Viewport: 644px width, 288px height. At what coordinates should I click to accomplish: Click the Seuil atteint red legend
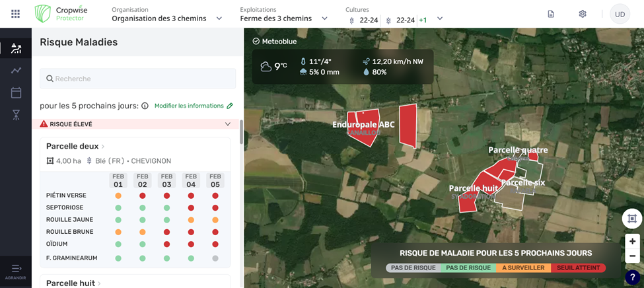click(578, 268)
